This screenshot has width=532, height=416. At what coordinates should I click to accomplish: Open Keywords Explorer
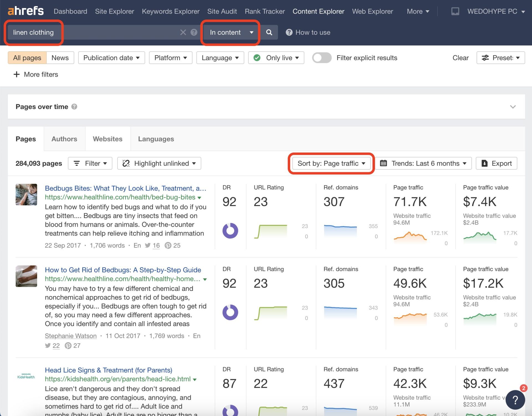pyautogui.click(x=171, y=11)
